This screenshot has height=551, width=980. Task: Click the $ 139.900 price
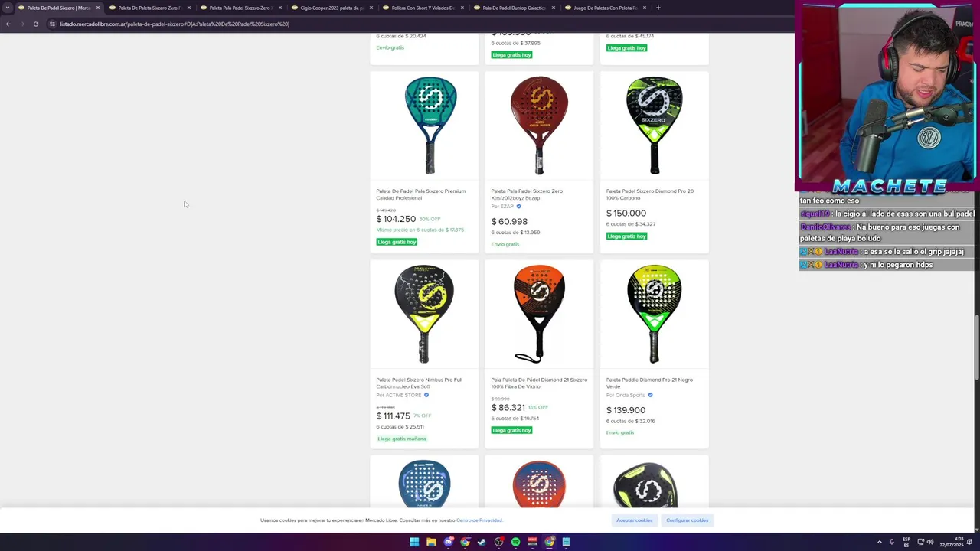[x=626, y=410]
